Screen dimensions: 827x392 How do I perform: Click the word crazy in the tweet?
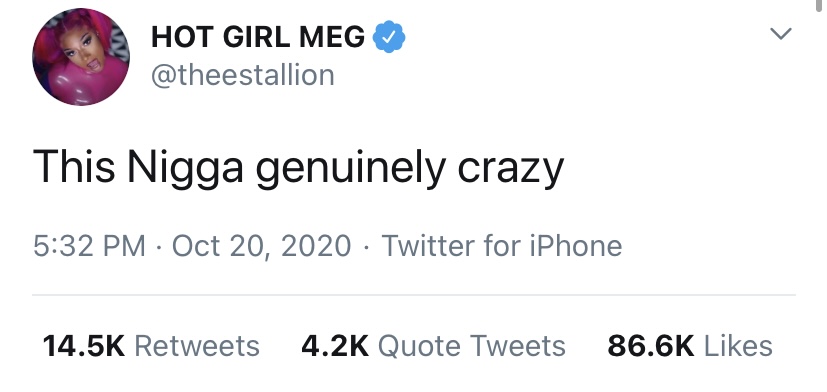tap(511, 170)
